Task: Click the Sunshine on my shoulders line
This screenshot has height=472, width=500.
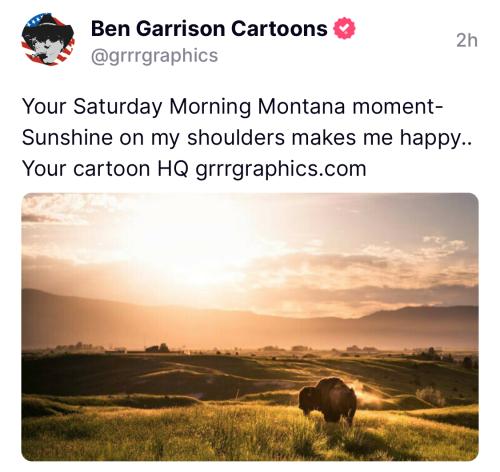Action: [247, 138]
